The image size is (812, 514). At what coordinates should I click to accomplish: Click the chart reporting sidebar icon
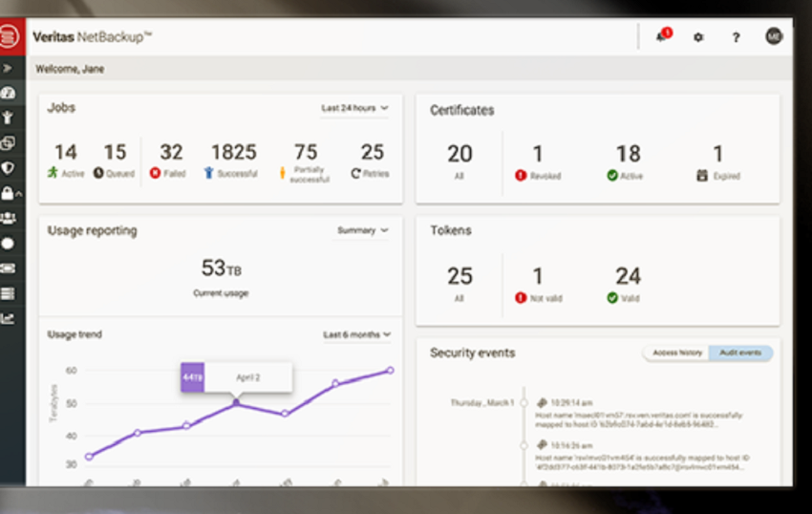coord(9,319)
